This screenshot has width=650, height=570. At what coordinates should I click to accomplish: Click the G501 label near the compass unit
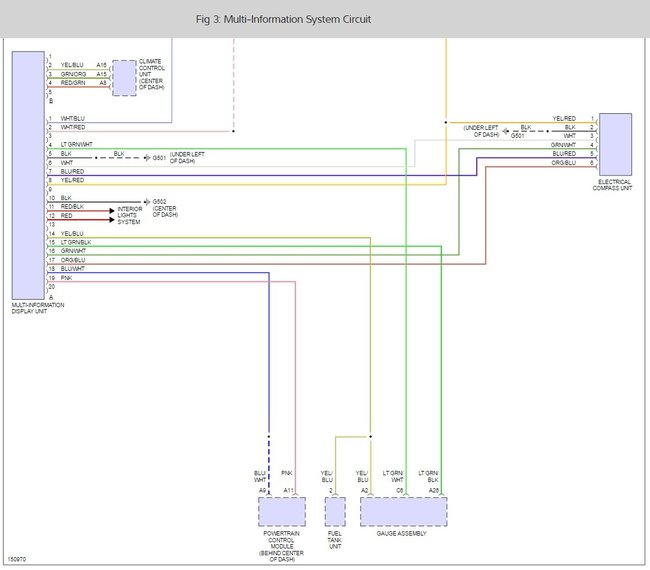[518, 136]
